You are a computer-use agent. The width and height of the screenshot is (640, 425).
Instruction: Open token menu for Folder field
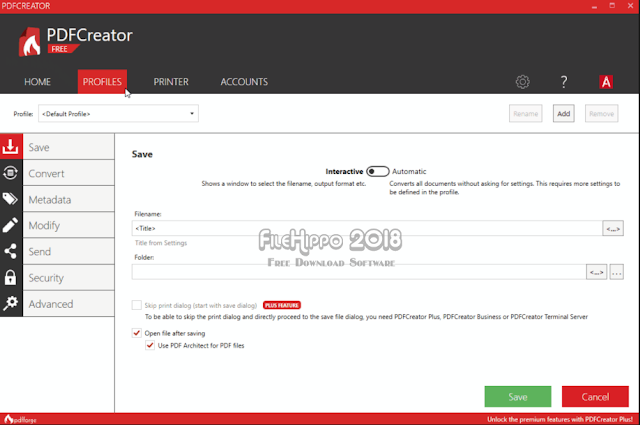596,272
